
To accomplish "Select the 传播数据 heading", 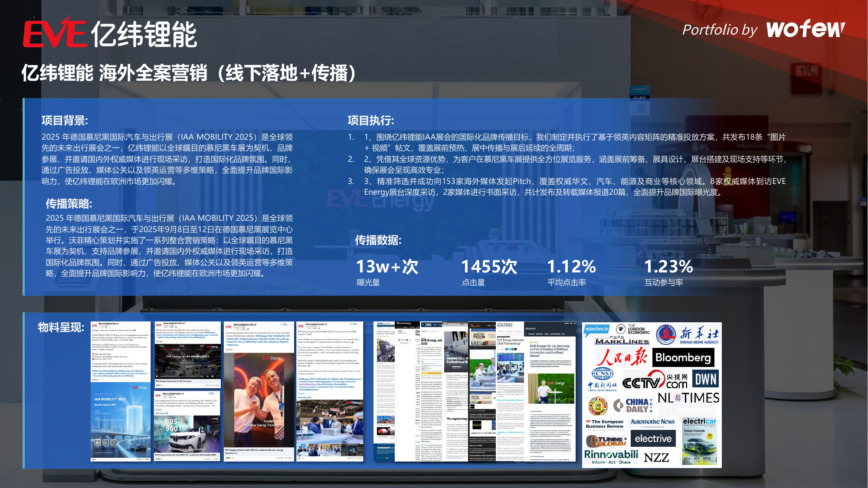I will tap(378, 240).
